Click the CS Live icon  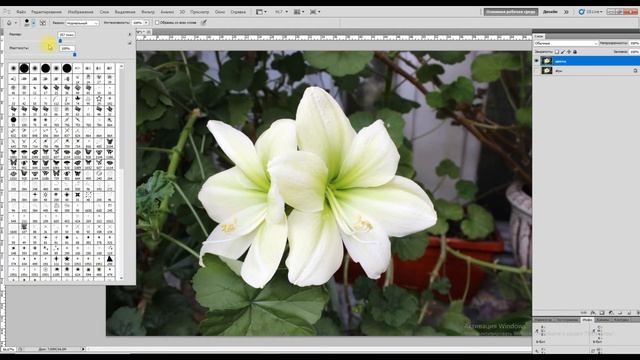click(x=582, y=12)
